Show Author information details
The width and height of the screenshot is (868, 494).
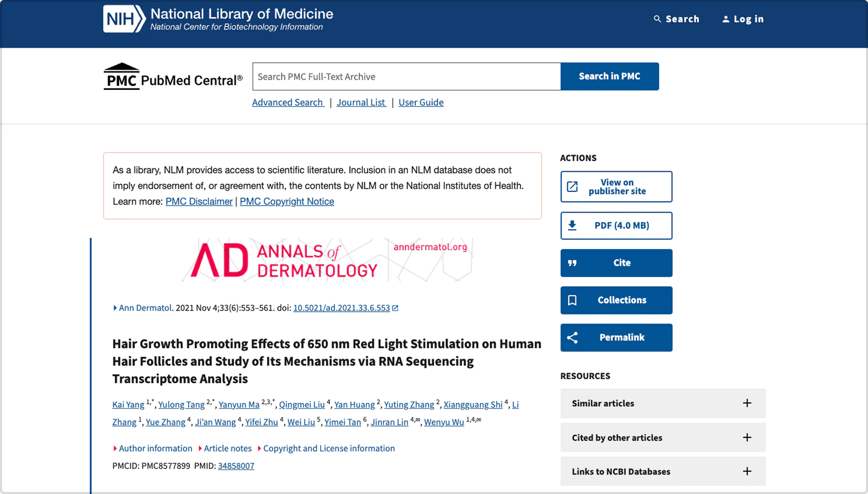pos(155,448)
